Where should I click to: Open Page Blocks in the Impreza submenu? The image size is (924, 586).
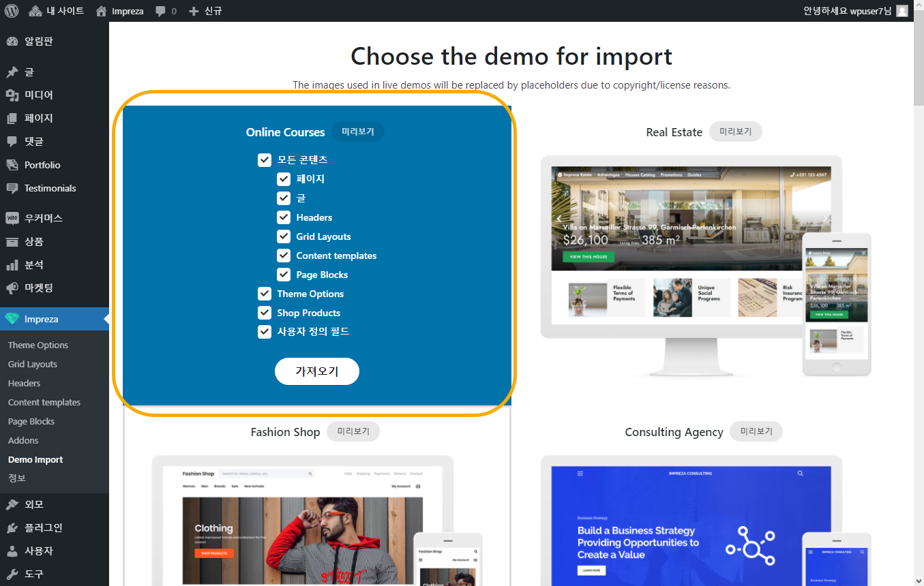point(31,421)
